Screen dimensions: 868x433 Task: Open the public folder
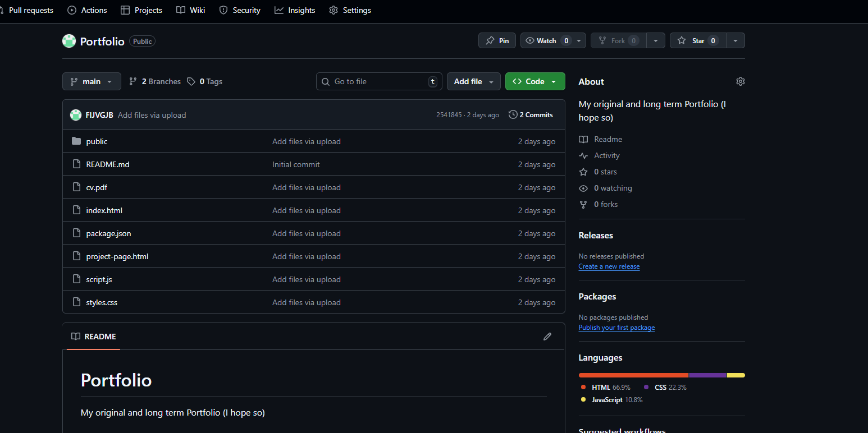[x=97, y=141]
